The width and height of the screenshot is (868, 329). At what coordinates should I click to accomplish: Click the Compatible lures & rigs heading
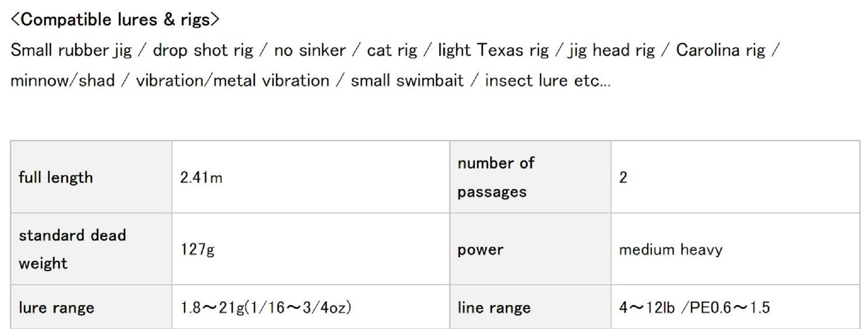click(x=115, y=20)
